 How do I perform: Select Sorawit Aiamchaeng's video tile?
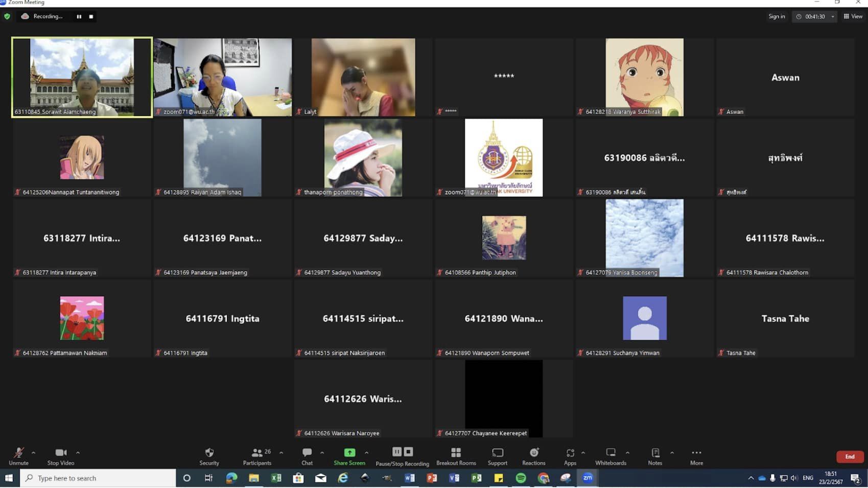point(82,77)
